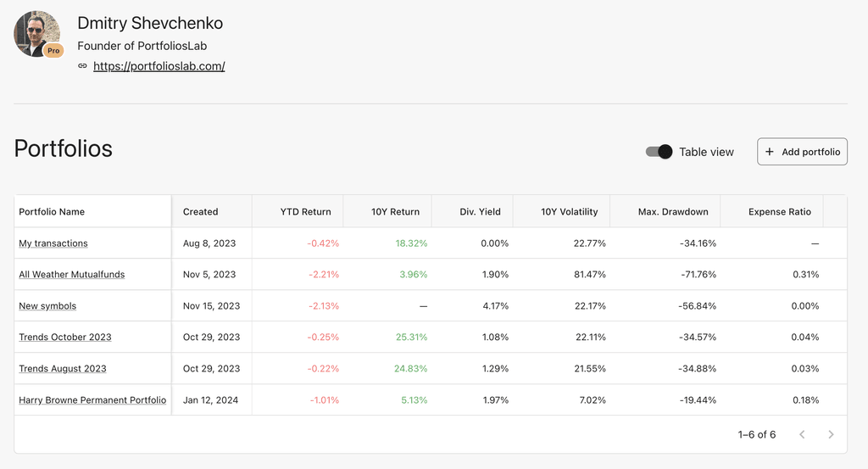Image resolution: width=868 pixels, height=469 pixels.
Task: Click Dmitry Shevchenko profile photo
Action: click(36, 33)
